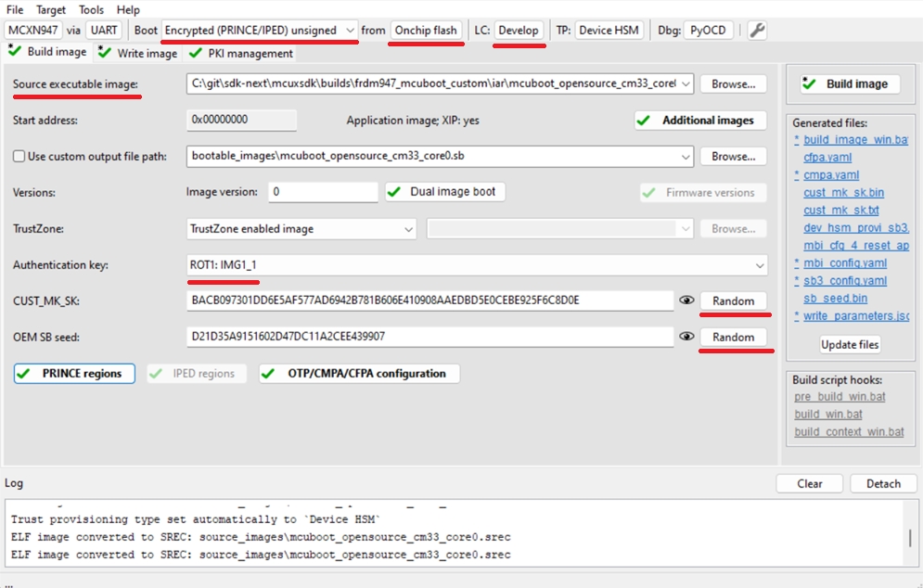This screenshot has width=923, height=588.
Task: Open the mbi_config.yaml generated file link
Action: click(x=844, y=263)
